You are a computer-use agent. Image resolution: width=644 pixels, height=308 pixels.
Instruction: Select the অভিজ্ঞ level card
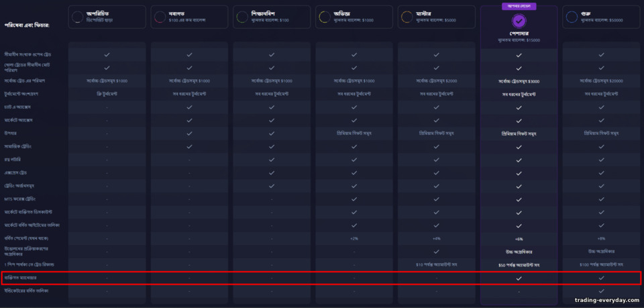click(x=354, y=17)
